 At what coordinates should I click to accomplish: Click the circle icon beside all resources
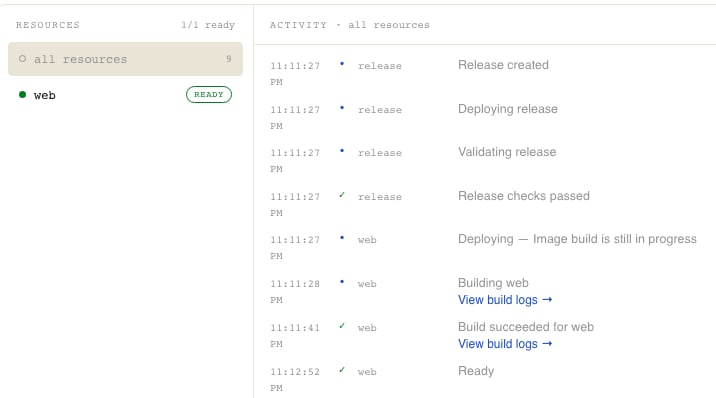22,59
